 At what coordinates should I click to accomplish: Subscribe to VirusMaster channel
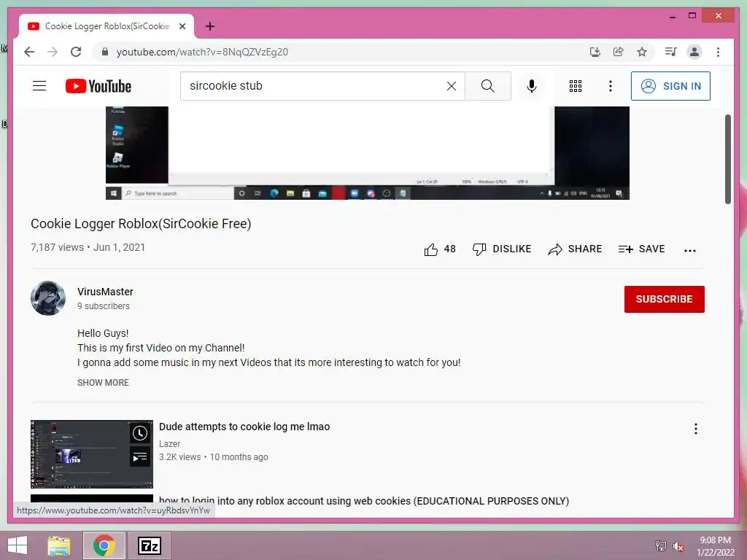pos(664,299)
